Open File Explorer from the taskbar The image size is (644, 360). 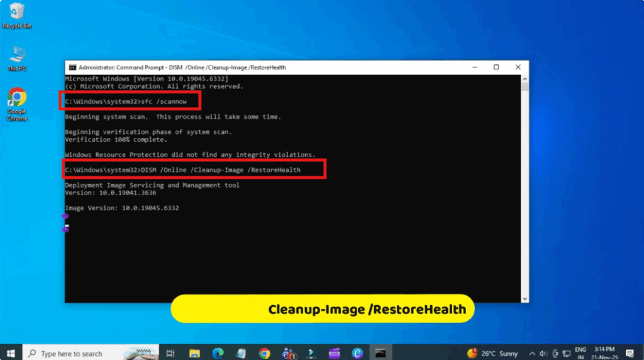pos(194,353)
